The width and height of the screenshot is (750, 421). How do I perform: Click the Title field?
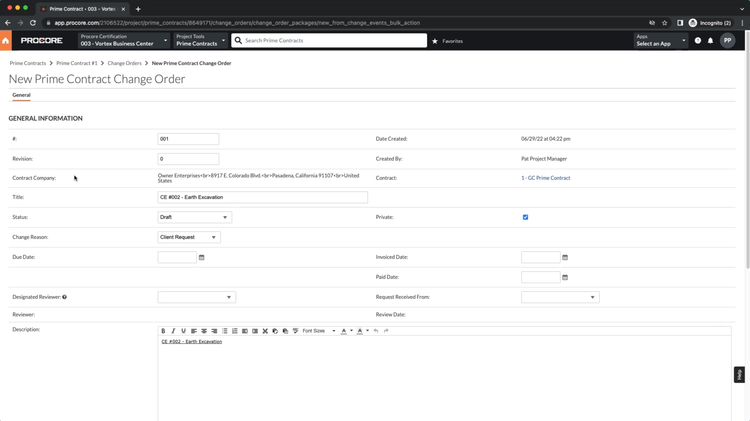pos(263,197)
